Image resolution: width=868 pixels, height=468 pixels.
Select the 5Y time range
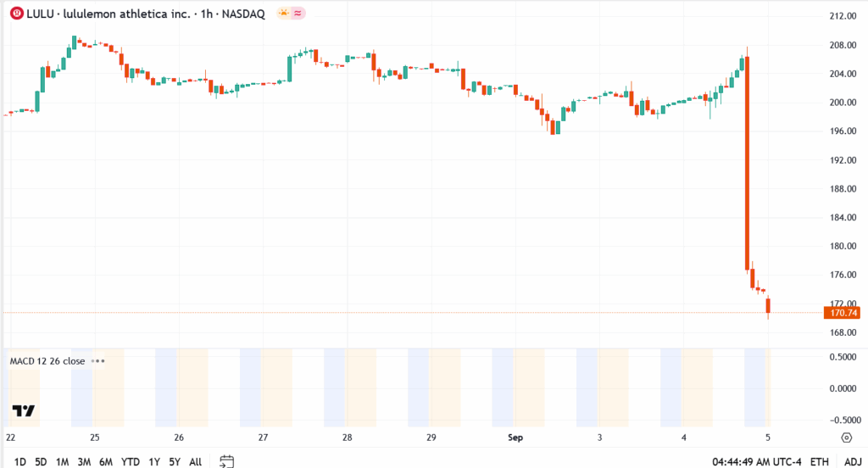point(174,461)
